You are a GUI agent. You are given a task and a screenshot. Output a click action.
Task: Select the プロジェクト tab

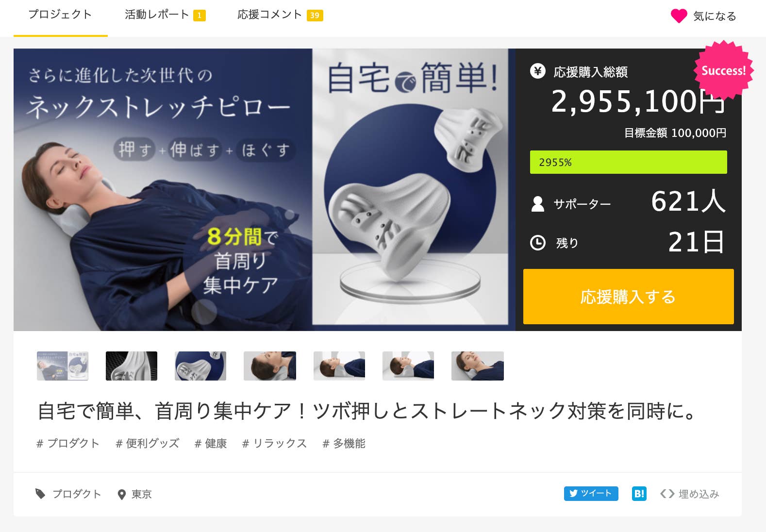point(60,14)
